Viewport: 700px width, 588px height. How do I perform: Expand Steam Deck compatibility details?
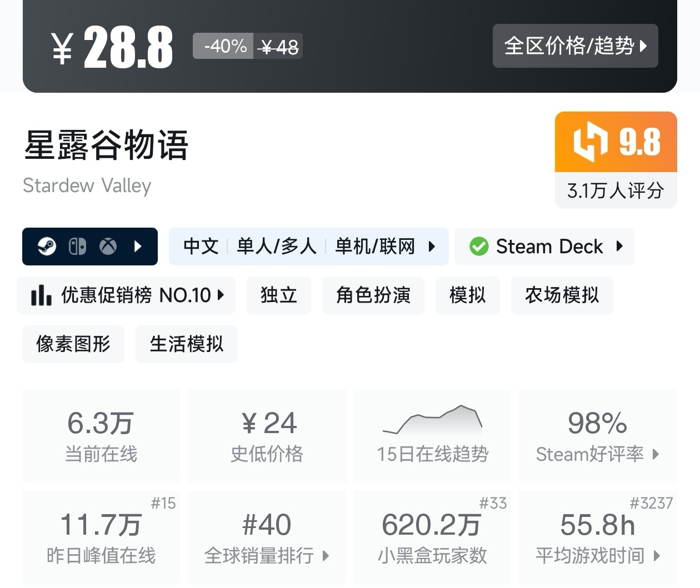(x=620, y=246)
